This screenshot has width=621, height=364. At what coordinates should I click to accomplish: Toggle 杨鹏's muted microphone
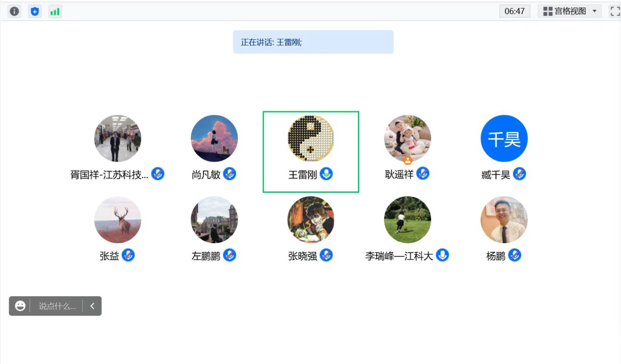(514, 255)
